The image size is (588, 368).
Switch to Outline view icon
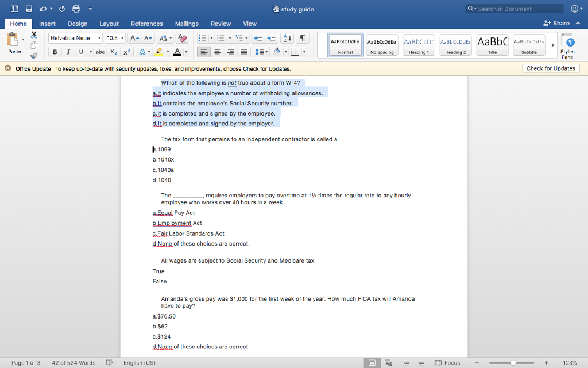[405, 363]
